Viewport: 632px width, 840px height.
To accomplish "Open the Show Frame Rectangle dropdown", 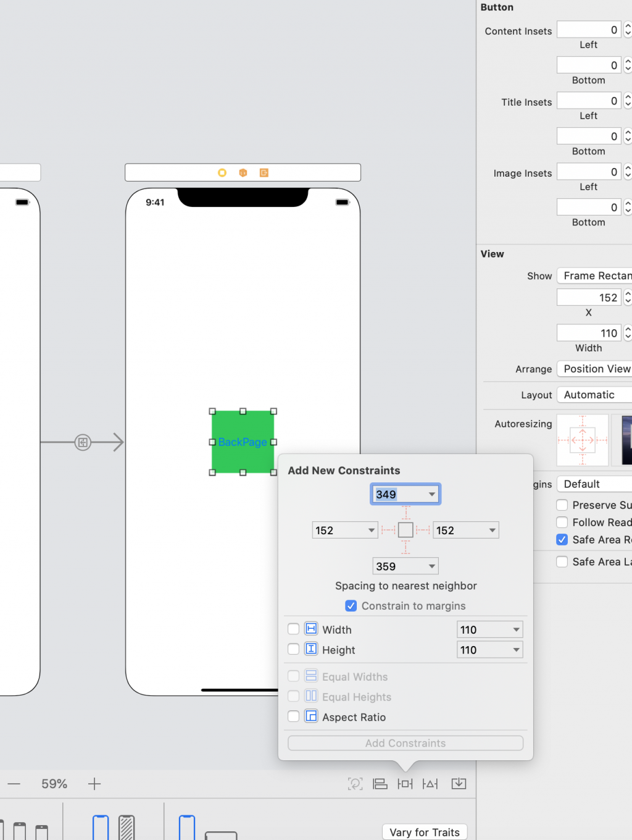I will click(594, 275).
